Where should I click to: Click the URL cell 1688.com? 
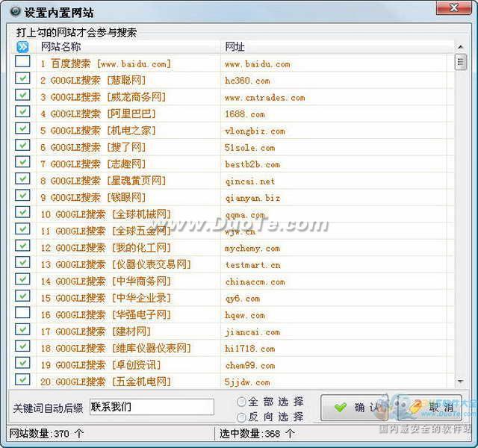coord(245,114)
